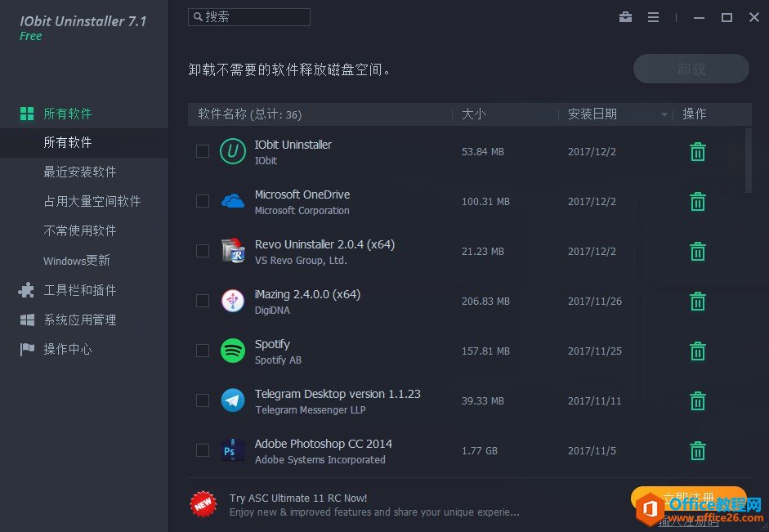Click the Photoshop Ps icon
The height and width of the screenshot is (532, 769).
click(232, 450)
